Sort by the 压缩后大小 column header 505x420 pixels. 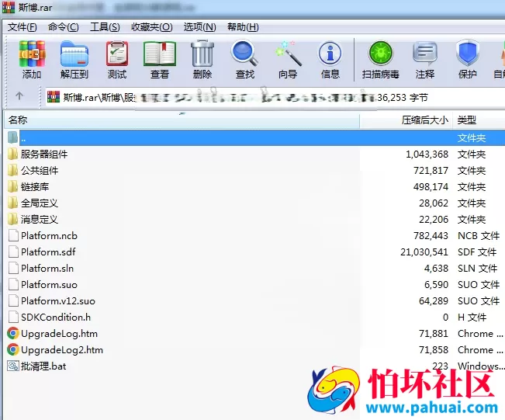406,120
